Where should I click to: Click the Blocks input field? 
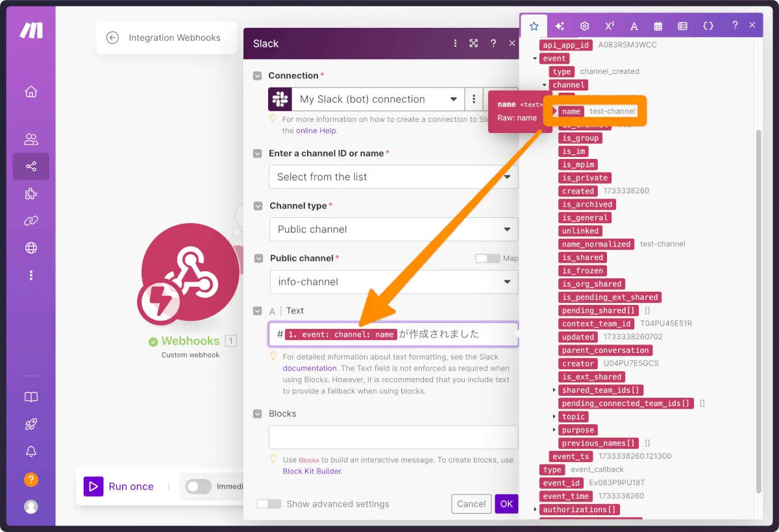[393, 437]
